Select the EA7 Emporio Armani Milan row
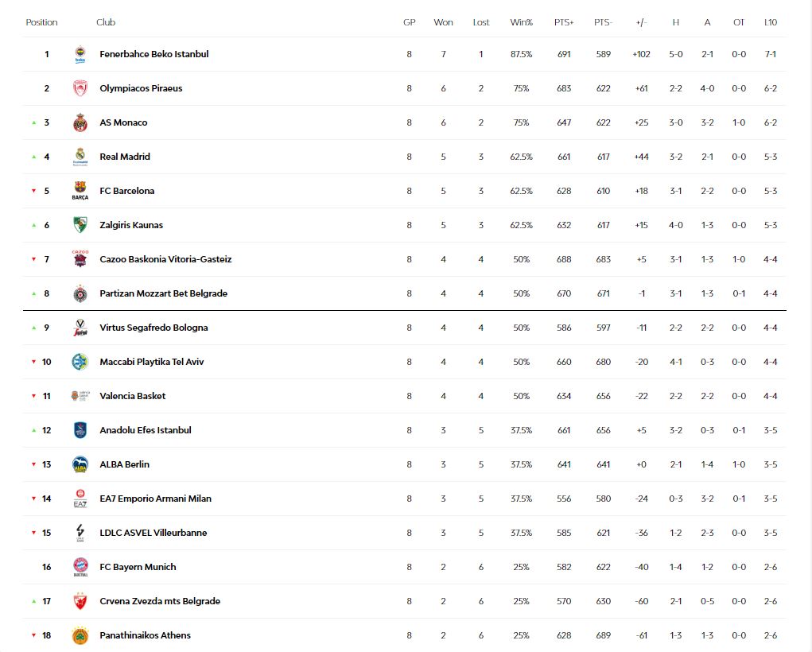 click(405, 499)
